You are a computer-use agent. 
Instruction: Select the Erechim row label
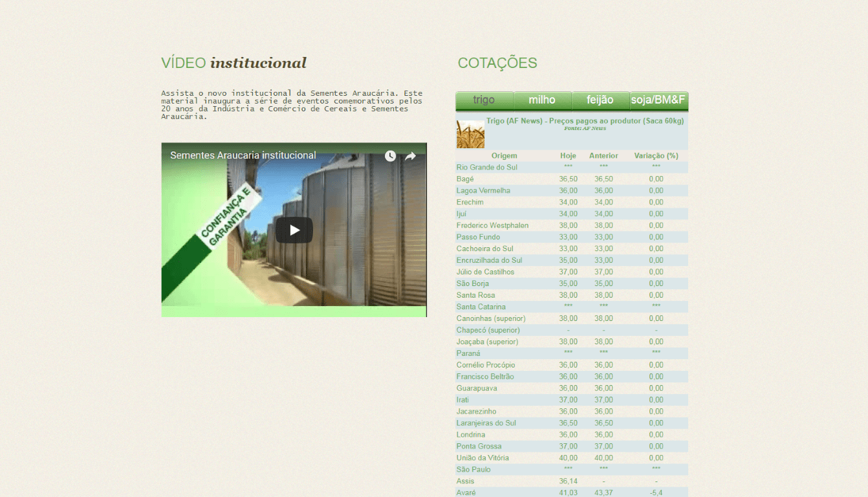470,203
